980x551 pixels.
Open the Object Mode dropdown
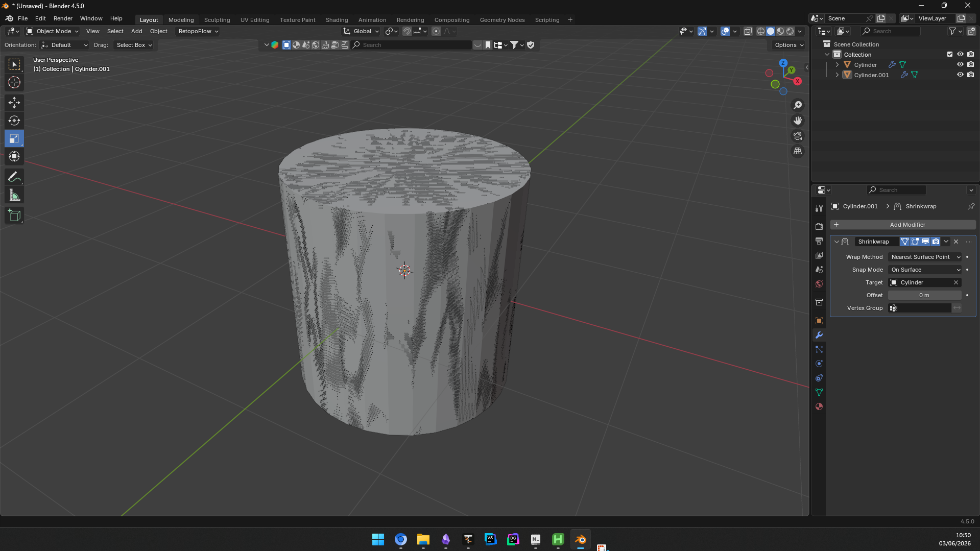coord(53,31)
